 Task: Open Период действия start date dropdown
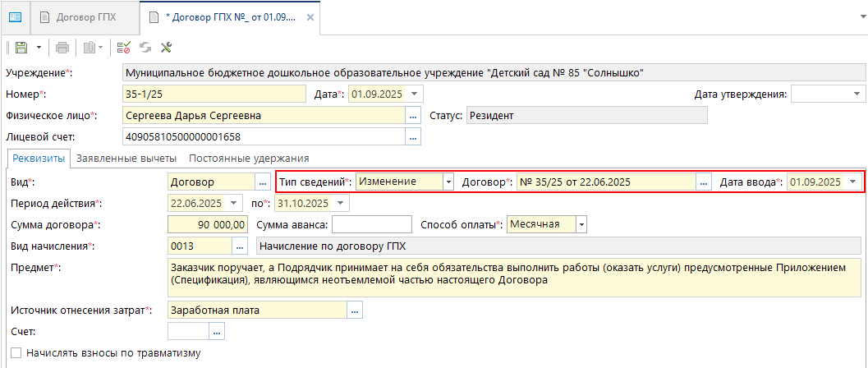(235, 203)
